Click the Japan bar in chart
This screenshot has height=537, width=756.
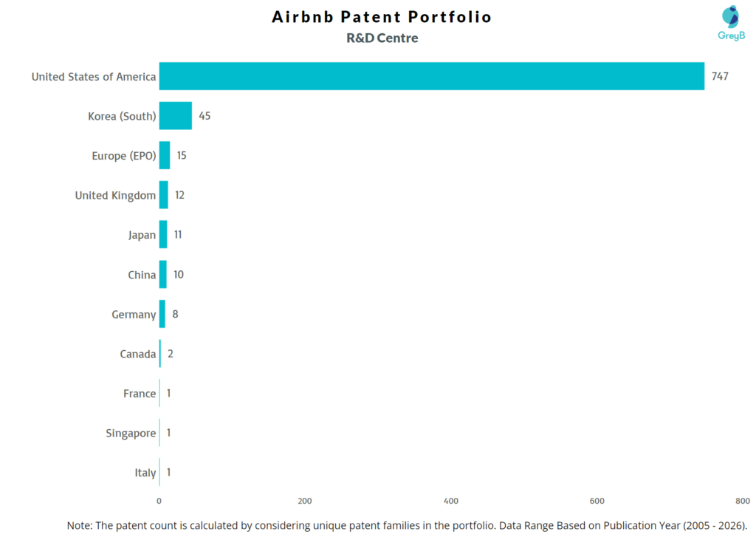point(163,235)
